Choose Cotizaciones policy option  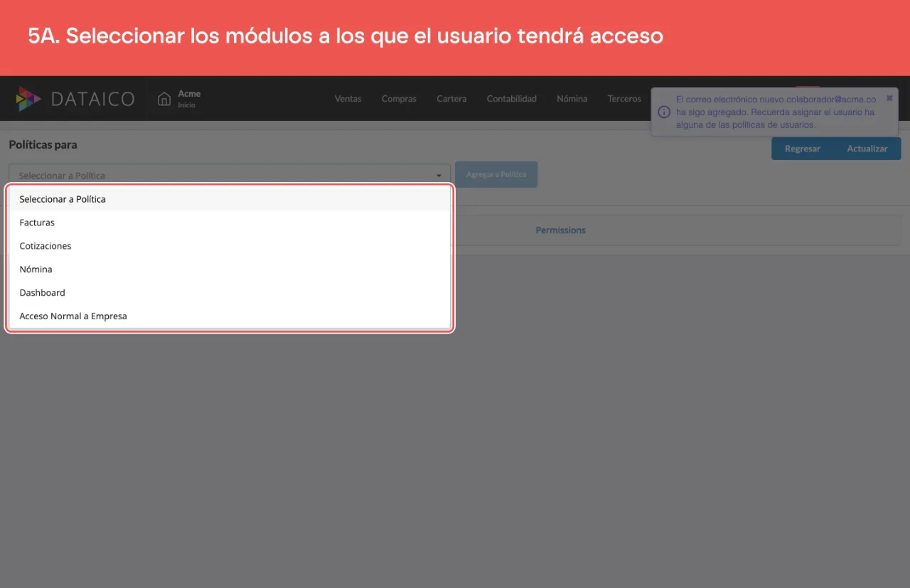(229, 246)
